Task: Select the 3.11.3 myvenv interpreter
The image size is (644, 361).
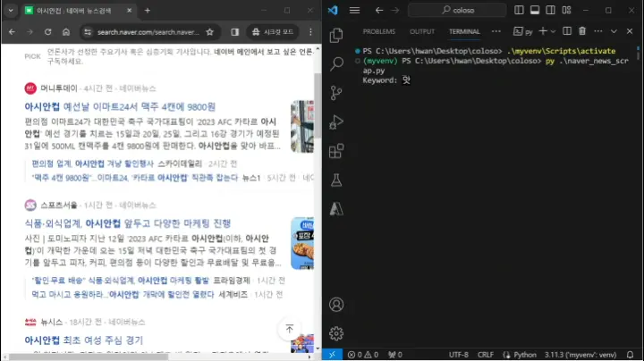Action: pyautogui.click(x=580, y=355)
